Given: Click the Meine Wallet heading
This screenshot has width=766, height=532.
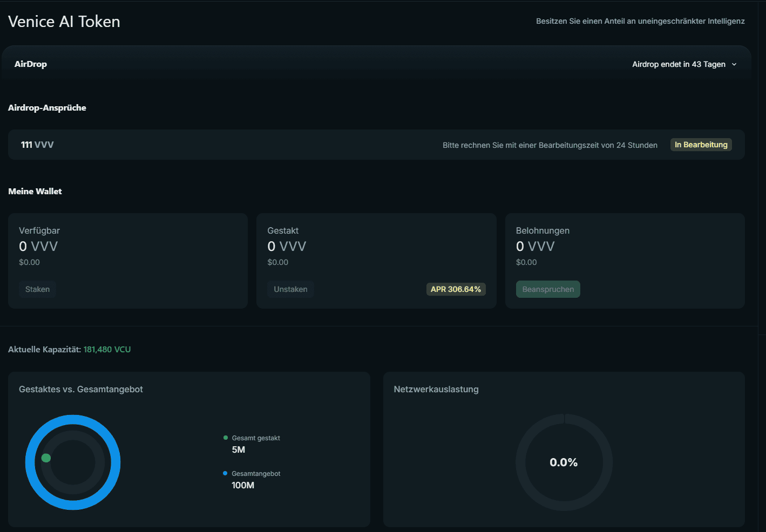Looking at the screenshot, I should 35,192.
